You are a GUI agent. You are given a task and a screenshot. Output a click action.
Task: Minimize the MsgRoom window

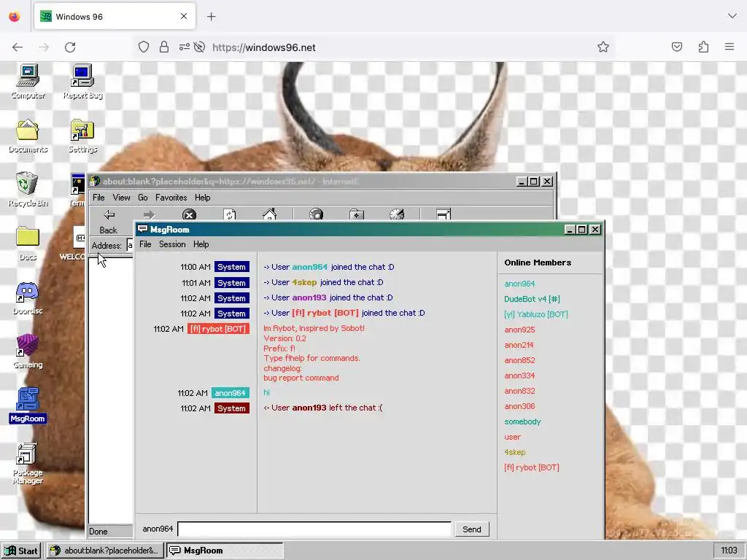coord(570,230)
